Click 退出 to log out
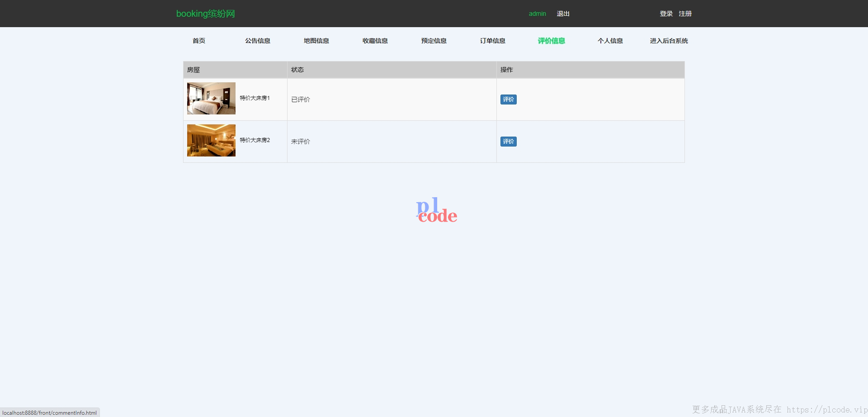Screen dimensions: 868x417 pyautogui.click(x=563, y=14)
